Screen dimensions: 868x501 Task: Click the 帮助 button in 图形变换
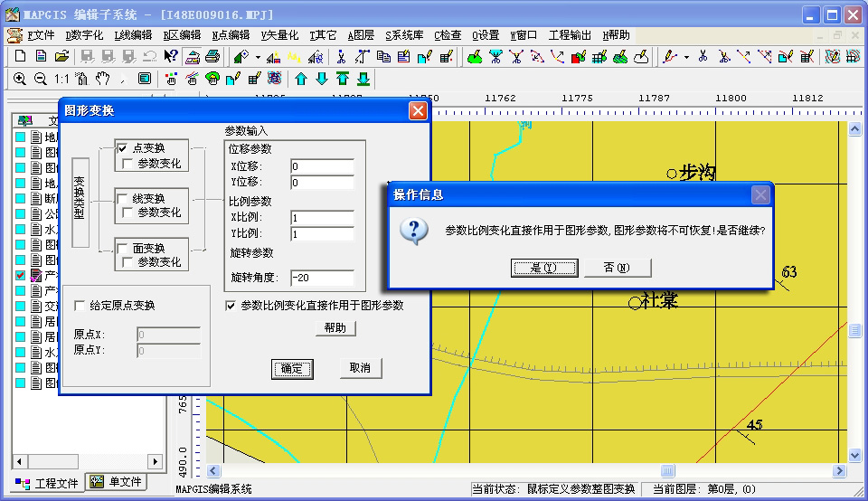[x=335, y=328]
